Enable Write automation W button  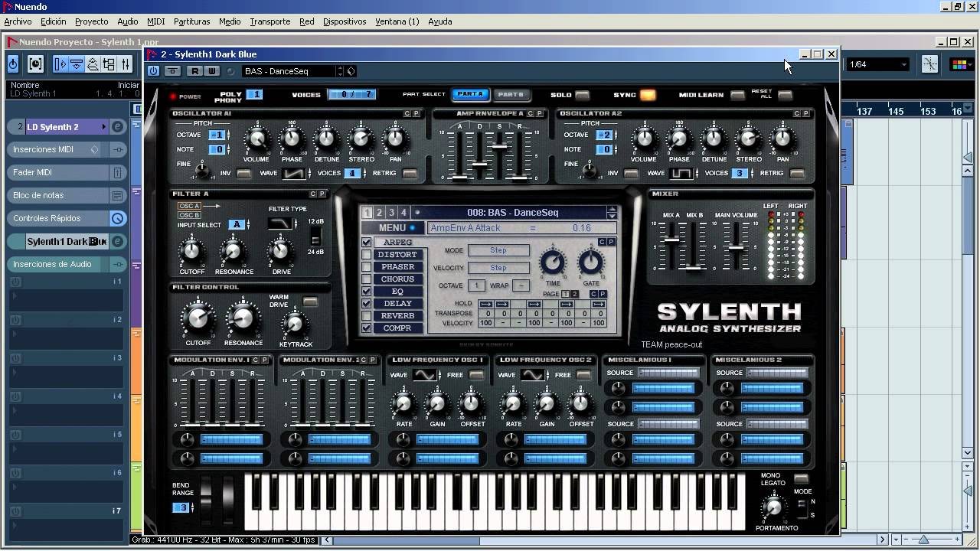211,71
